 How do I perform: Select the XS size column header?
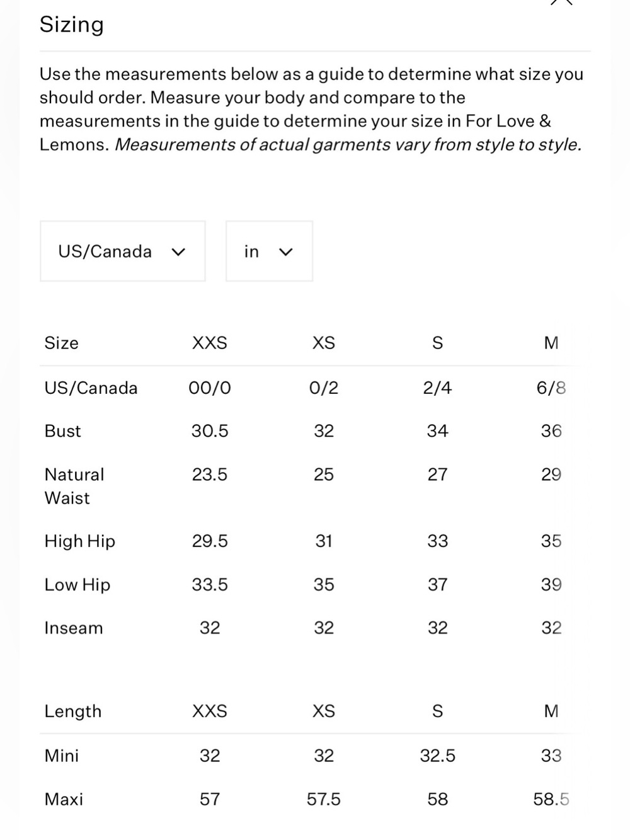(324, 343)
